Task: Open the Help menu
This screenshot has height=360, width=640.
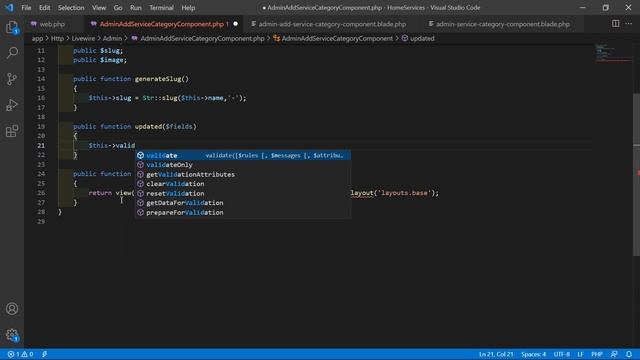Action: 188,8
